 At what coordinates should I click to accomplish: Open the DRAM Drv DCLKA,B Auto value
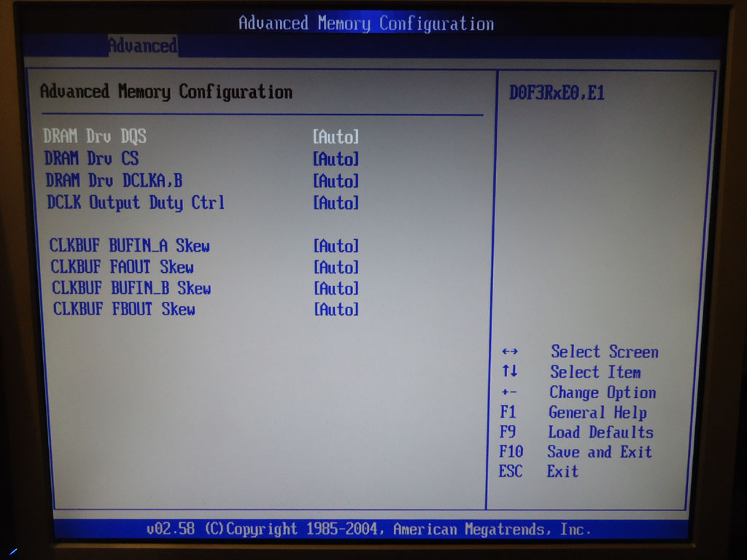point(336,181)
